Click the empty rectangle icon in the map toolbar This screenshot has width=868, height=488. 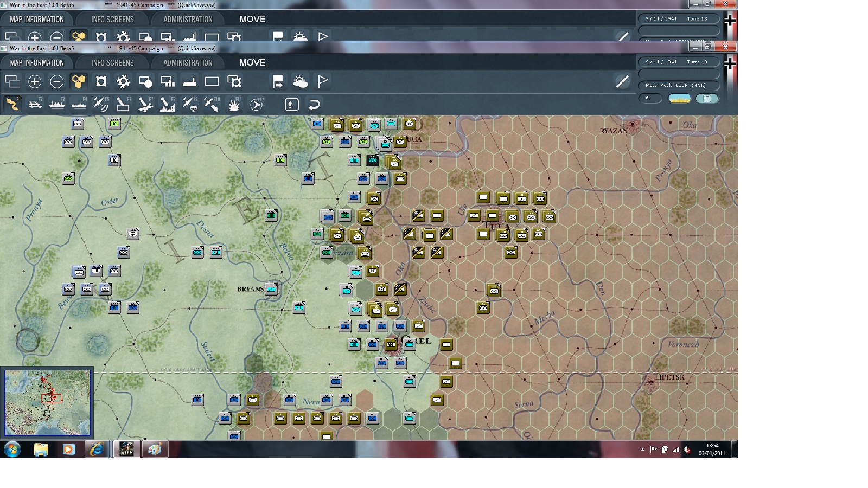pyautogui.click(x=212, y=81)
